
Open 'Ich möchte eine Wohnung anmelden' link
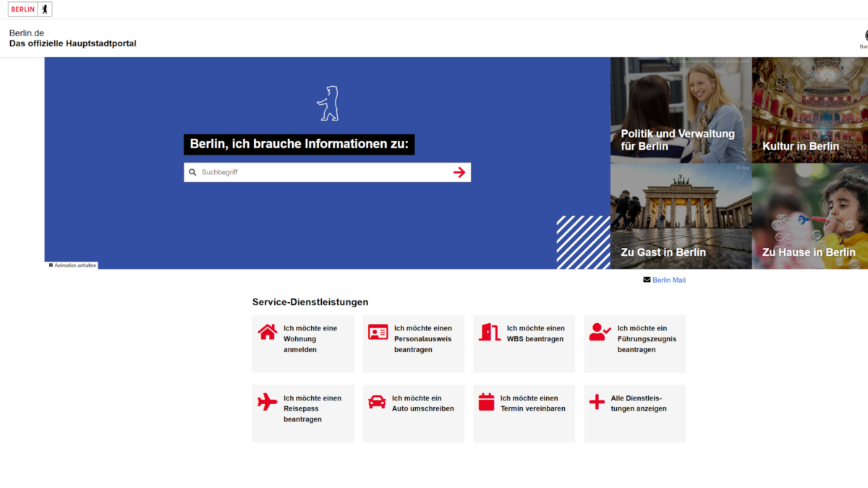(x=303, y=344)
